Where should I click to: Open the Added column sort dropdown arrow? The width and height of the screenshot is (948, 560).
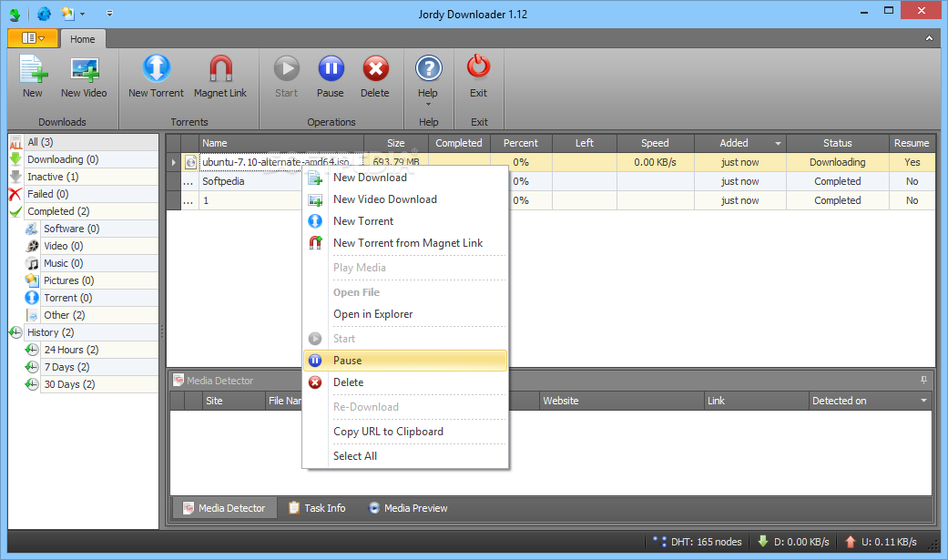pyautogui.click(x=778, y=144)
